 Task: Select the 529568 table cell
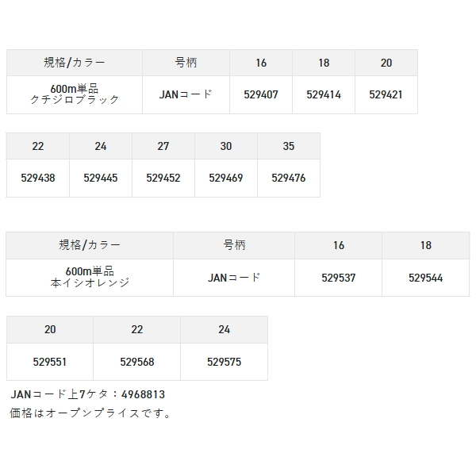pos(137,362)
